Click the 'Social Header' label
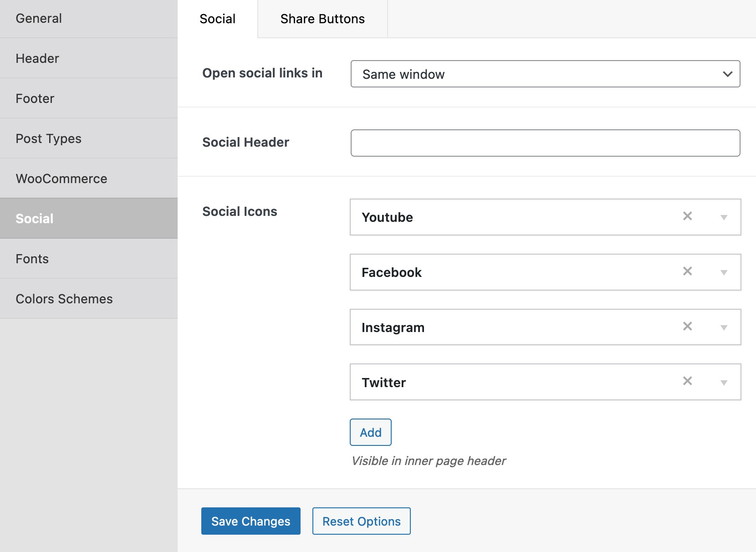Image resolution: width=756 pixels, height=552 pixels. coord(246,142)
